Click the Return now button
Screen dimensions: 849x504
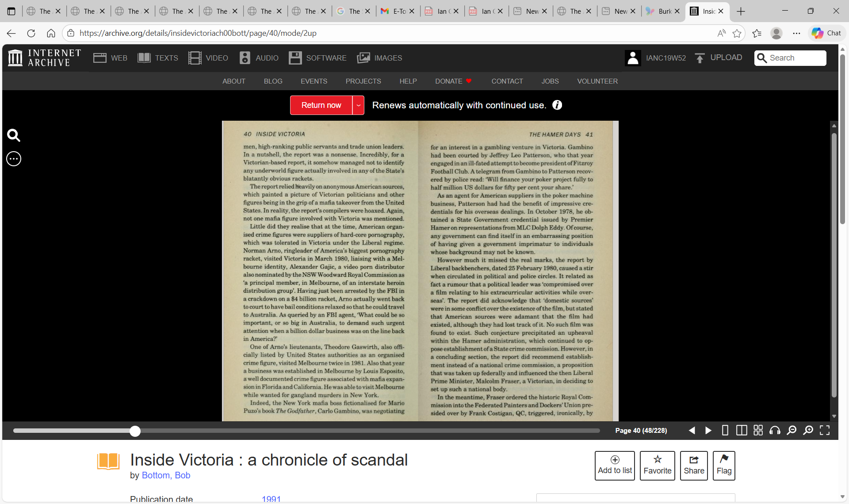coord(321,105)
